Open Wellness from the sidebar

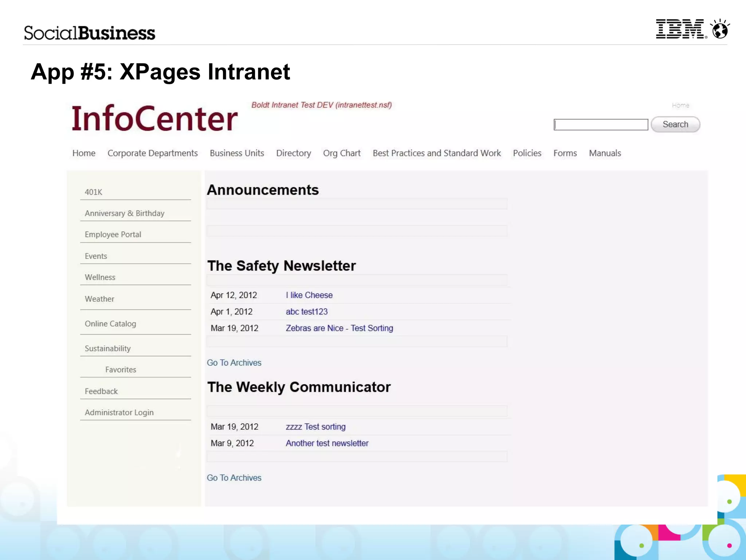(x=100, y=277)
